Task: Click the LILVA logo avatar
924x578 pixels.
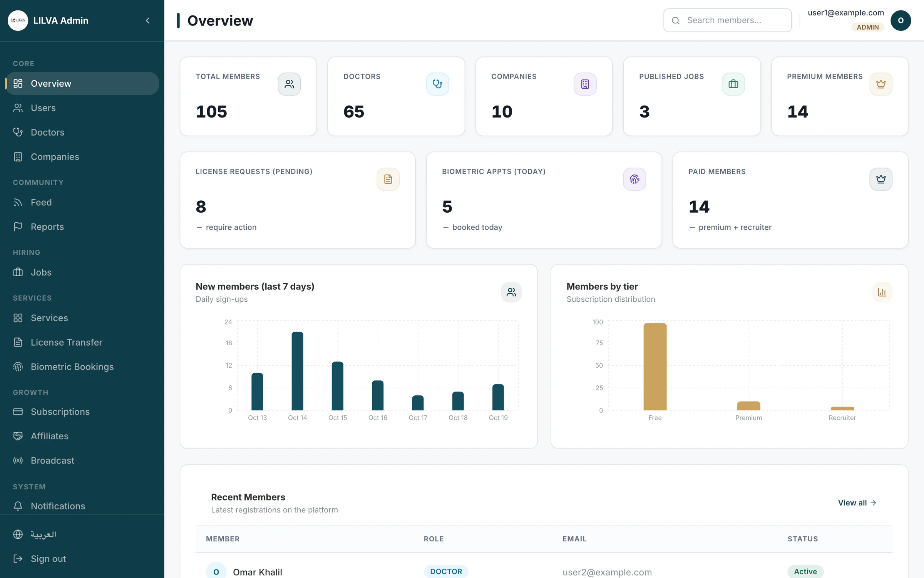Action: pyautogui.click(x=18, y=20)
